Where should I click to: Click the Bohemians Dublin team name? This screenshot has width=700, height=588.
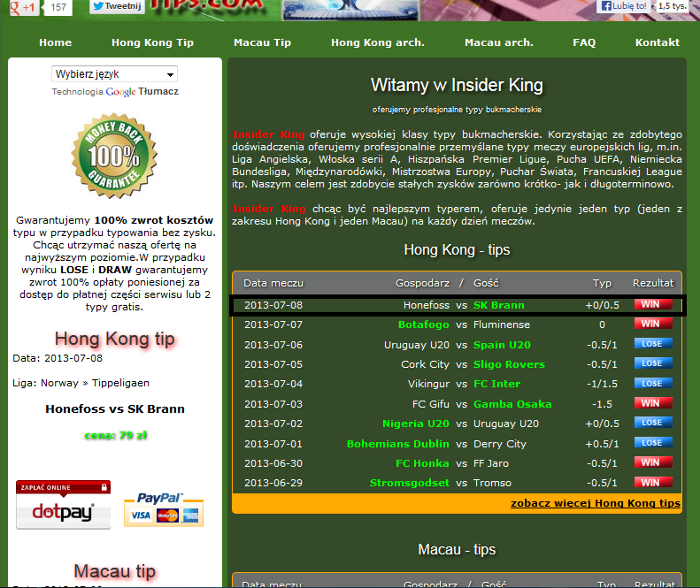[398, 444]
